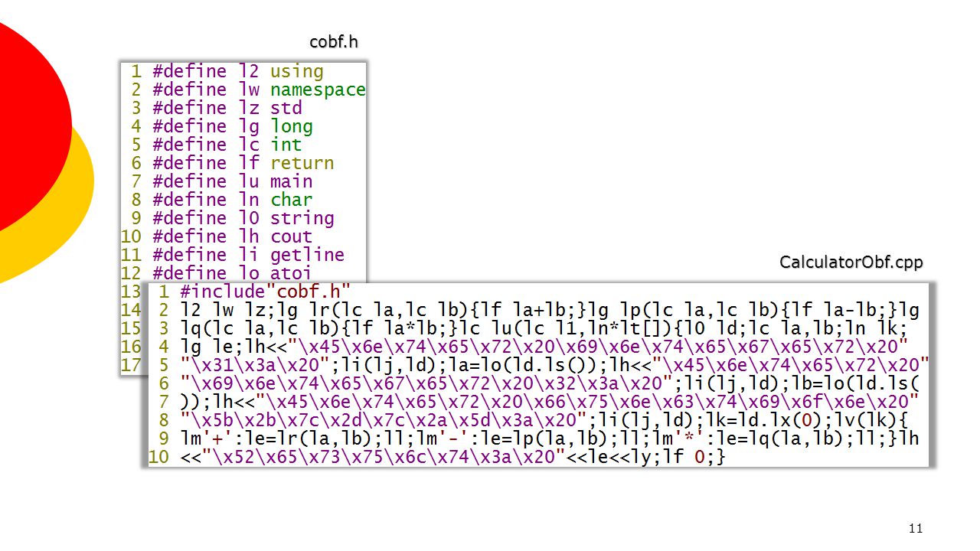Select the line '#define lh cout'
Screen dimensions: 980x551
(233, 236)
